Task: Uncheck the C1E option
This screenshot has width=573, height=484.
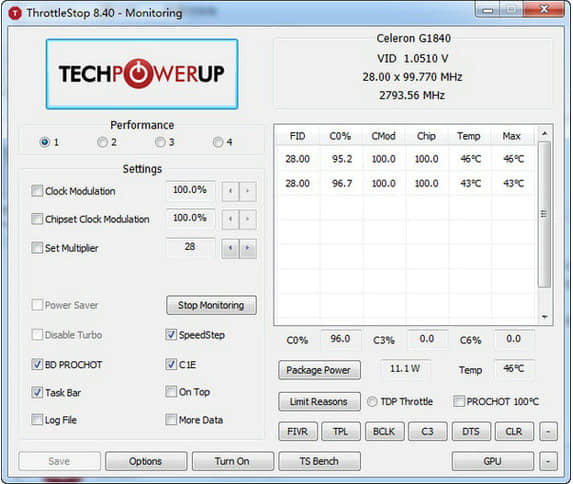Action: point(171,364)
